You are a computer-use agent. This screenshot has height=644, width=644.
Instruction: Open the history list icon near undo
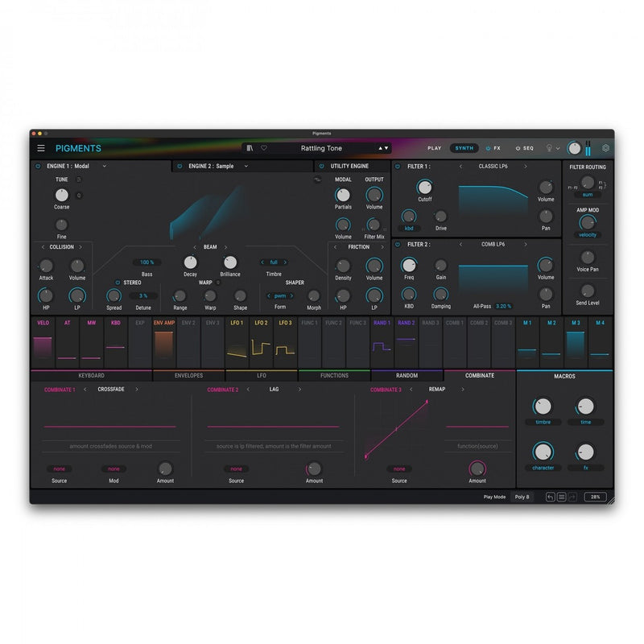click(562, 497)
